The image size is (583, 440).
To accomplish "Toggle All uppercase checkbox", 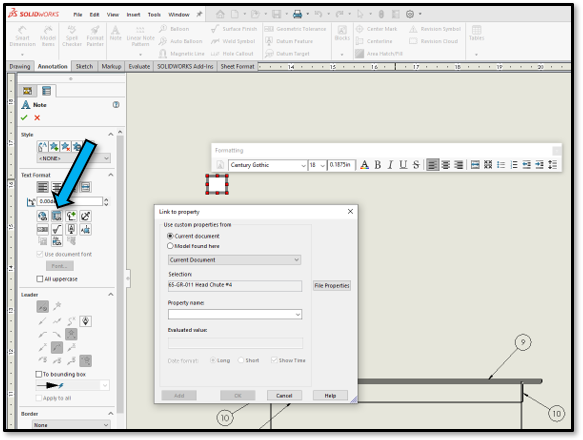I will point(40,279).
